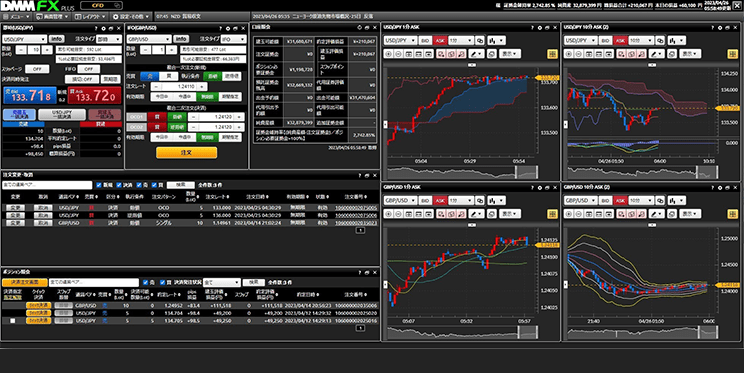
Task: Open the 決済発注状況 dropdown in positions panel
Action: 222,282
